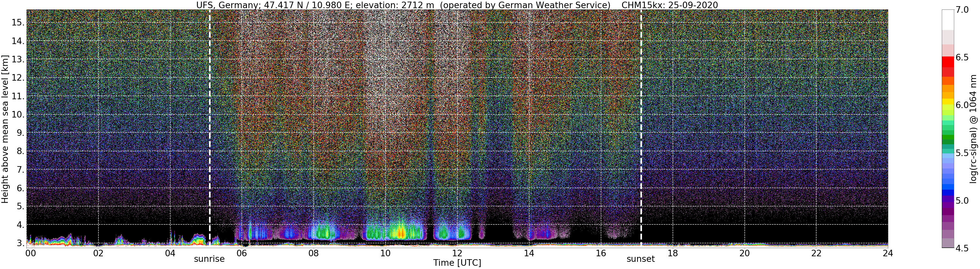Click the x-axis tick label '20'
980x269 pixels.
pyautogui.click(x=745, y=253)
